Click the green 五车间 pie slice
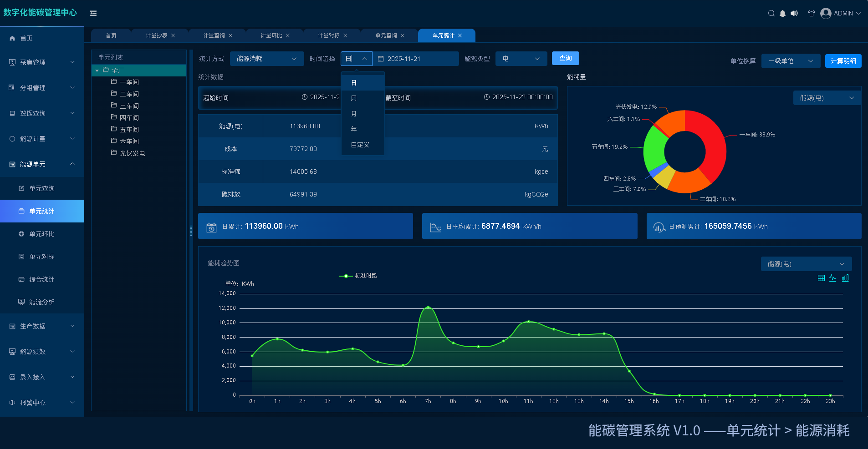 click(x=654, y=150)
